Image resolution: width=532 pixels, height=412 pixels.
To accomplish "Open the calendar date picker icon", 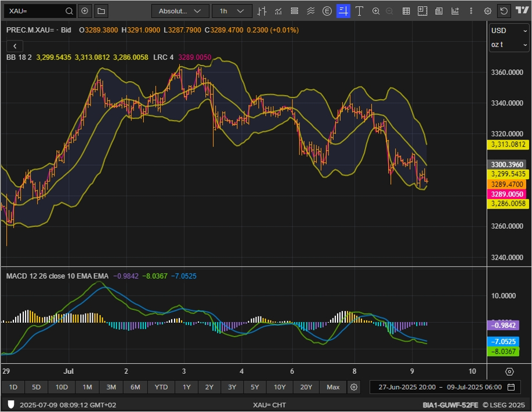I will [511, 387].
